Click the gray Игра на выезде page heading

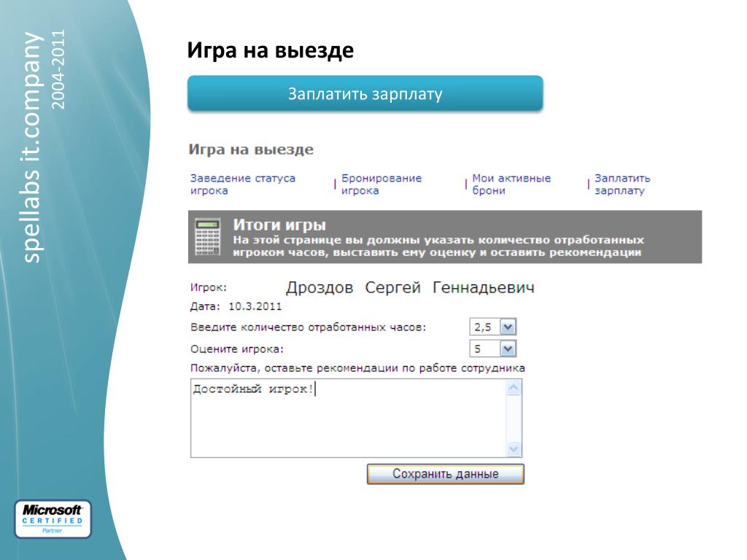[x=251, y=149]
